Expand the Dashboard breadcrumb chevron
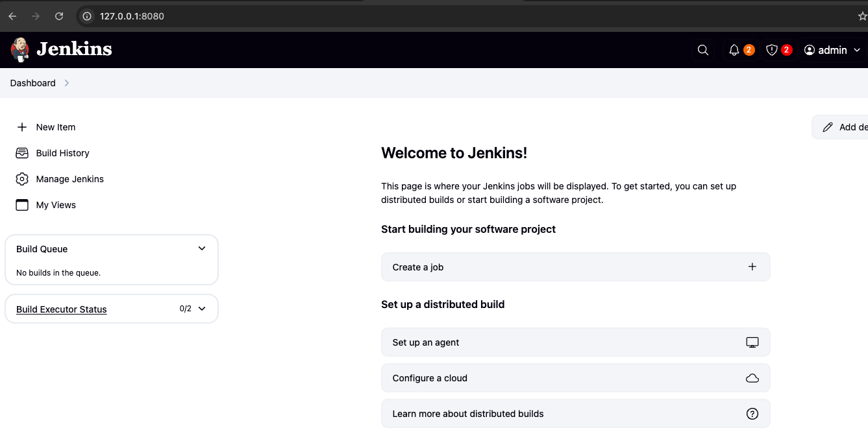The image size is (868, 428). coord(67,83)
